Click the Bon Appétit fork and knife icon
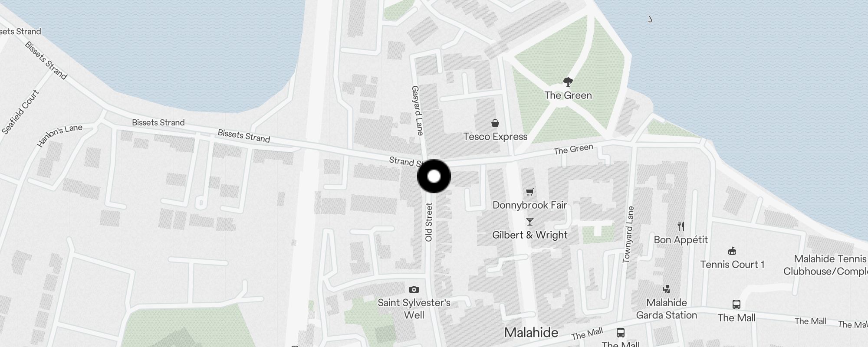Image resolution: width=868 pixels, height=347 pixels. pos(681,226)
